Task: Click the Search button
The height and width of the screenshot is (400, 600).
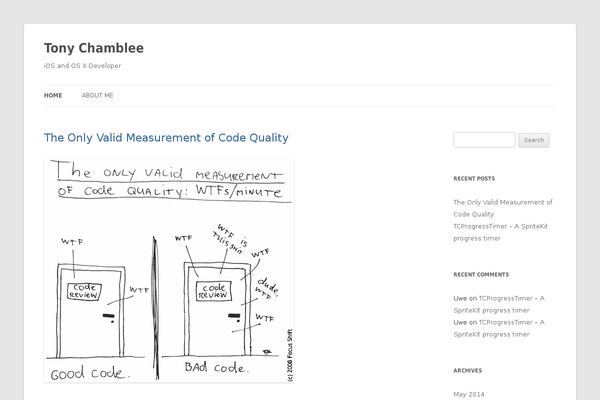Action: click(x=534, y=140)
